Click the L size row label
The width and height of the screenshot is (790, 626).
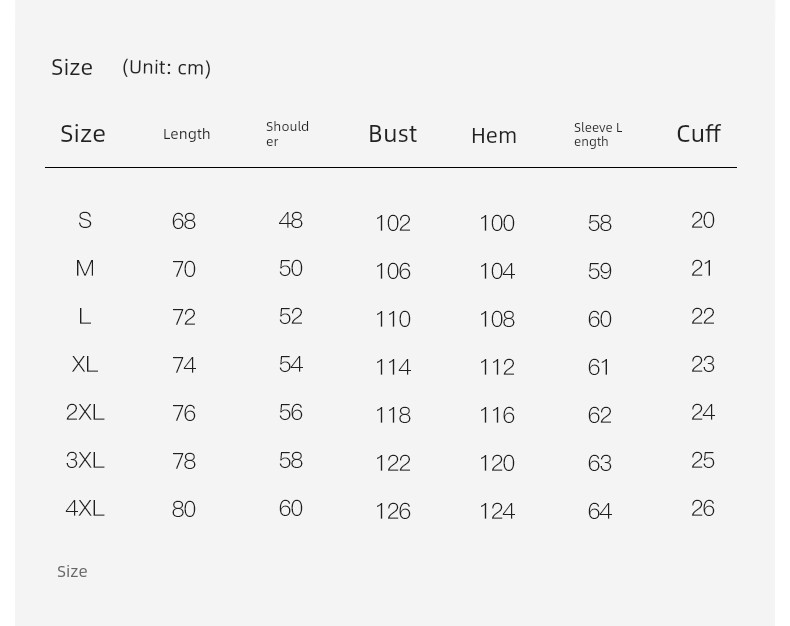click(x=85, y=317)
